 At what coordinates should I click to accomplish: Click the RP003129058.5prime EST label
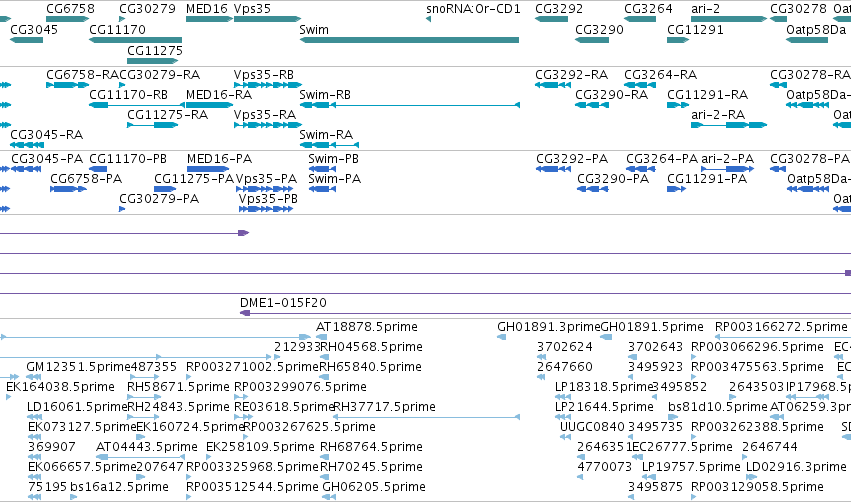758,487
